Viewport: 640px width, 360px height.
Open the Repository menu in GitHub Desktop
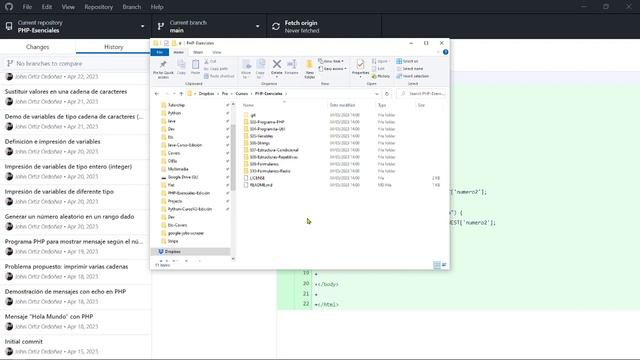tap(98, 7)
